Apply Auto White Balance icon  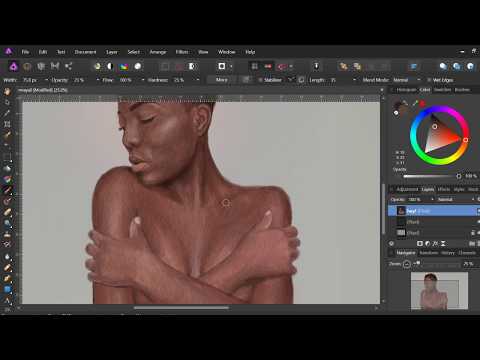138,66
